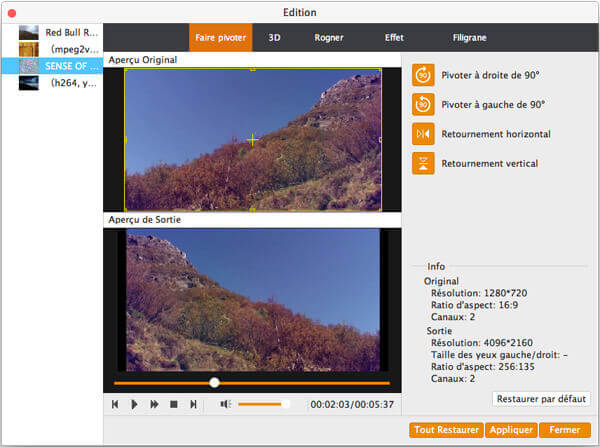The image size is (600, 447).
Task: Fast forward the video preview
Action: point(154,404)
